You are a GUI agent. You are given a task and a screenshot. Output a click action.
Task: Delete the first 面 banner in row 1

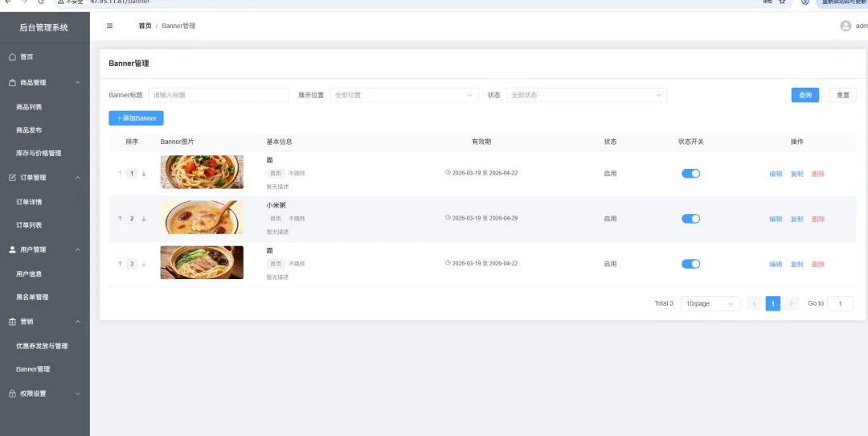point(818,174)
